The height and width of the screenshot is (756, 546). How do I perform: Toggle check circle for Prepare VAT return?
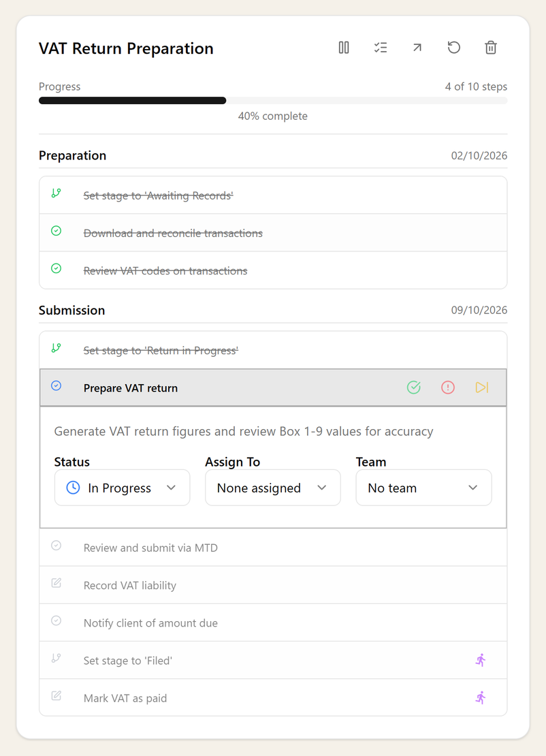pyautogui.click(x=57, y=385)
